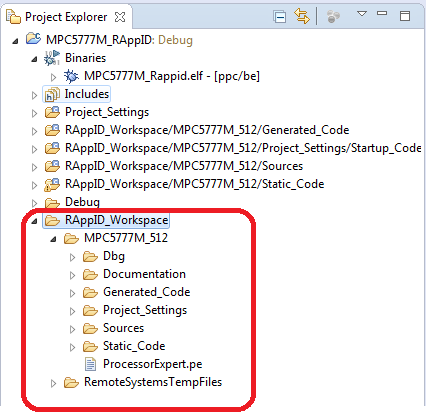Select the Project Explorer tab
This screenshot has height=420, width=426.
[x=66, y=17]
